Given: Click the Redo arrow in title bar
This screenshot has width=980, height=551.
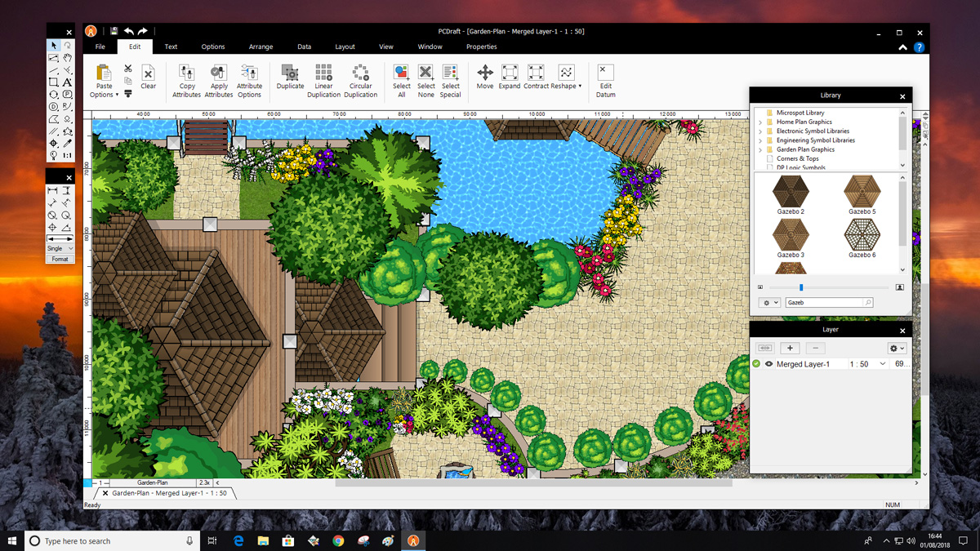Looking at the screenshot, I should tap(142, 31).
